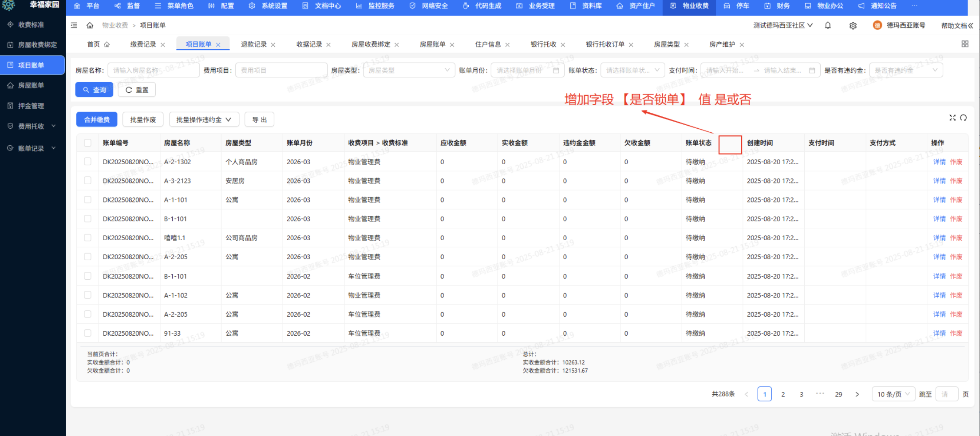The width and height of the screenshot is (980, 436).
Task: Open tab layout grid icon near tab bar
Action: coord(964,44)
